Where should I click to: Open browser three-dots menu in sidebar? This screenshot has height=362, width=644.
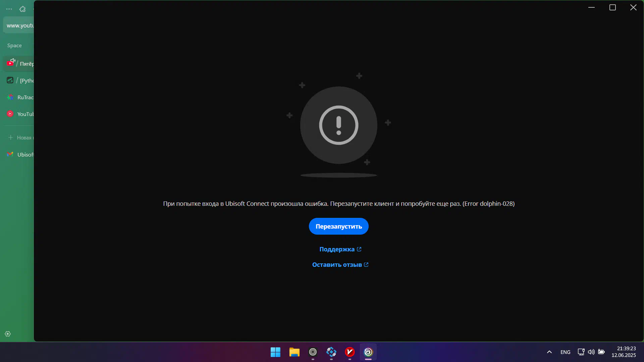[x=9, y=9]
